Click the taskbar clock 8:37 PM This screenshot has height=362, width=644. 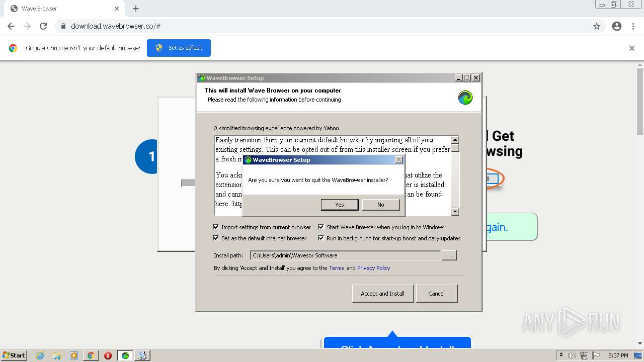618,355
